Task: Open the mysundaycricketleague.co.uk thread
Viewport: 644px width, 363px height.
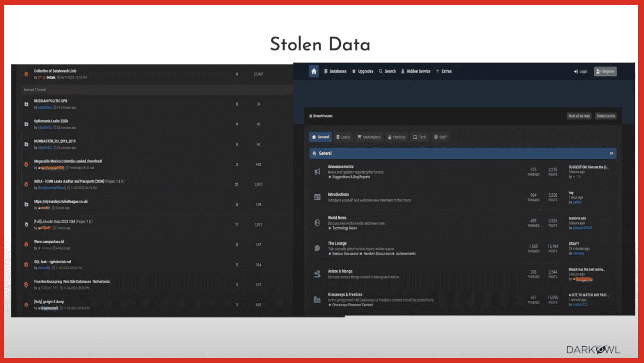Action: [x=61, y=201]
